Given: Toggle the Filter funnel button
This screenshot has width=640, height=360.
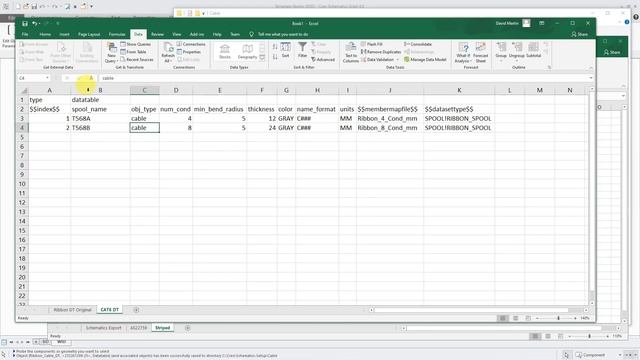Looking at the screenshot, I should tap(302, 50).
